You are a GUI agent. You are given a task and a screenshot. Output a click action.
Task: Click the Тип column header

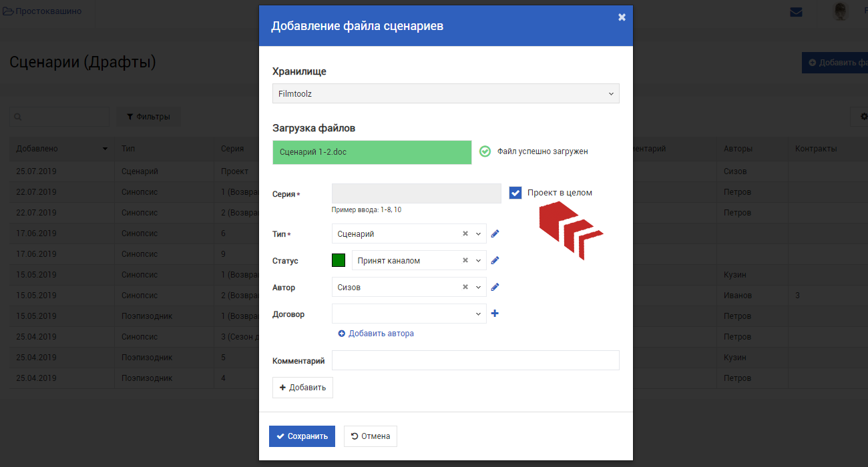click(164, 149)
